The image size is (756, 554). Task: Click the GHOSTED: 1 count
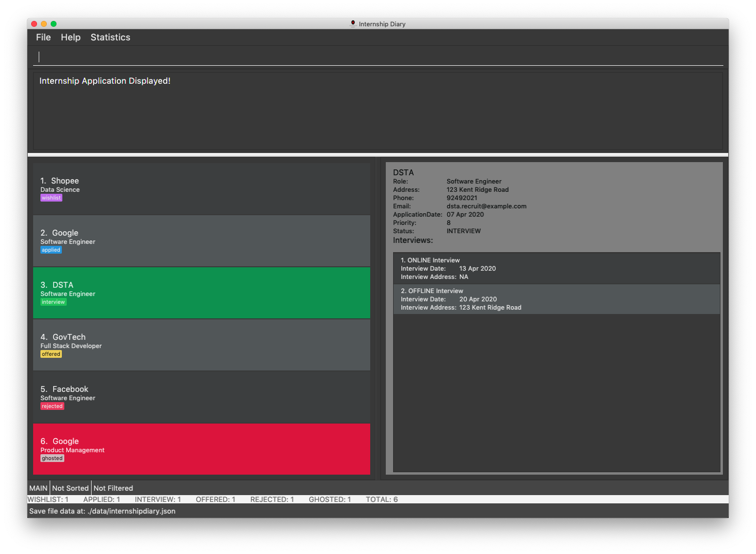click(x=330, y=499)
